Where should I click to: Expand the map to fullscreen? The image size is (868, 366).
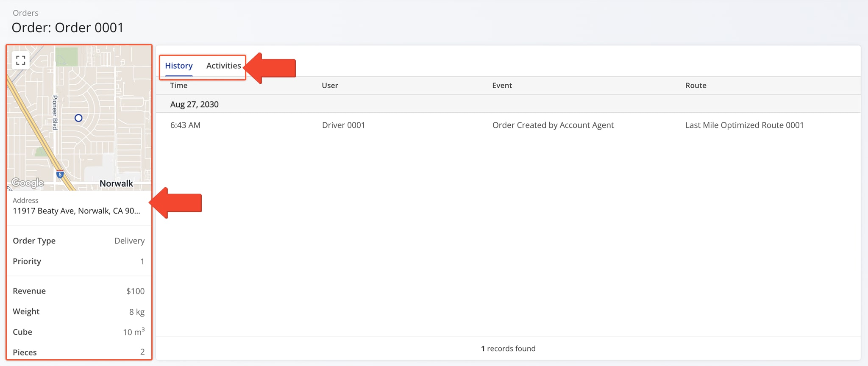pos(20,60)
